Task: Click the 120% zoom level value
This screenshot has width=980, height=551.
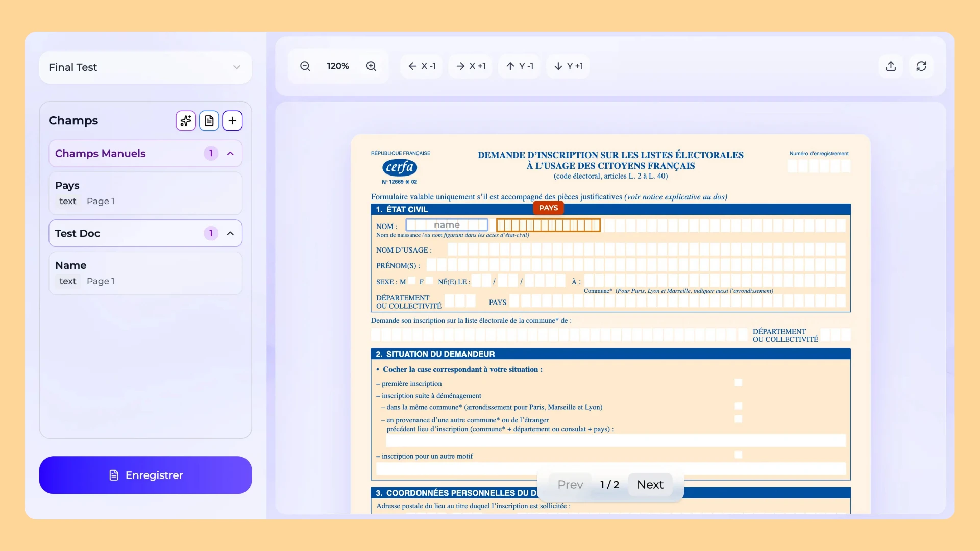Action: click(x=338, y=66)
